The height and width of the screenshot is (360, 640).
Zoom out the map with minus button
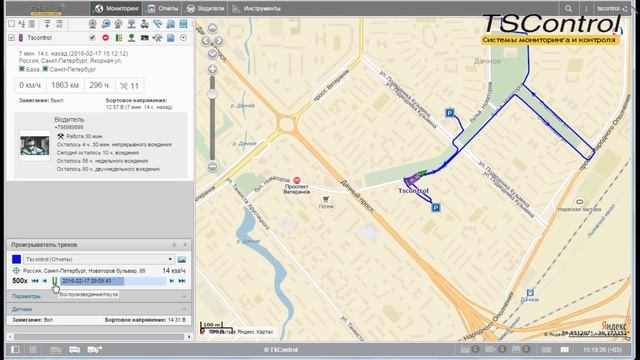click(212, 166)
